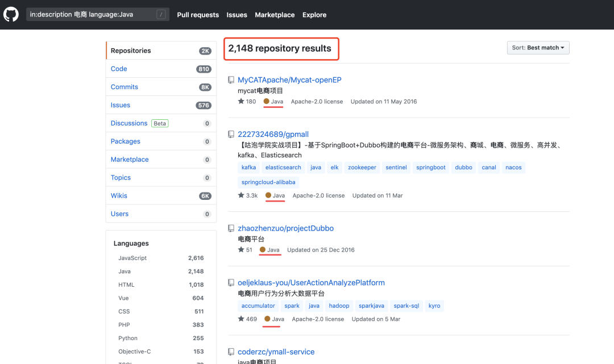Select the Wikis result filter
This screenshot has width=614, height=364.
click(161, 195)
